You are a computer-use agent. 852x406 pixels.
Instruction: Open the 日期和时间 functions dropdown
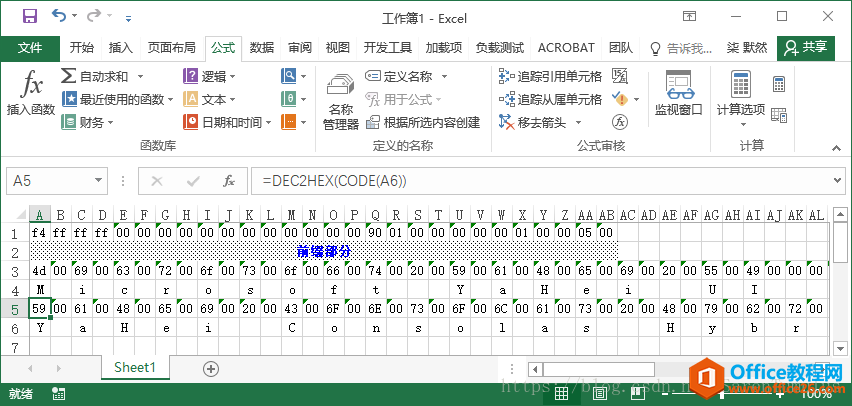point(228,122)
